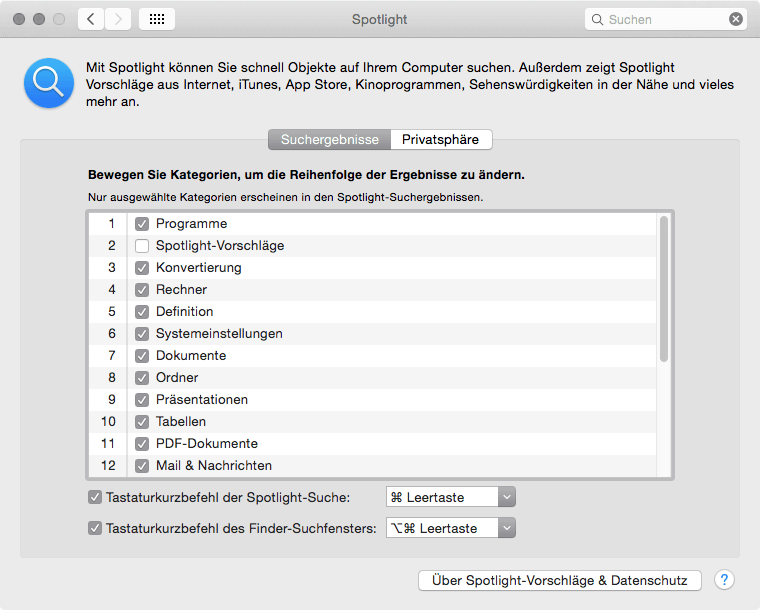
Task: Select the Mail & Nachrichten row text
Action: pos(214,466)
